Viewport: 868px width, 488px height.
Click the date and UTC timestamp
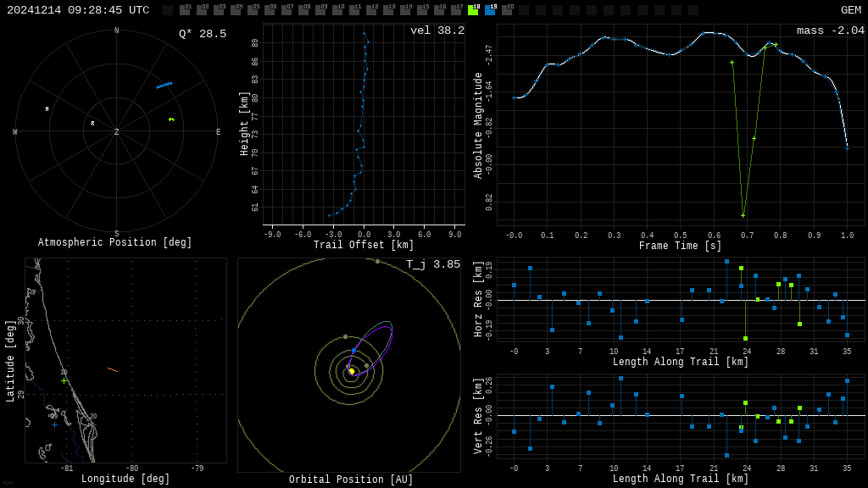(x=78, y=10)
